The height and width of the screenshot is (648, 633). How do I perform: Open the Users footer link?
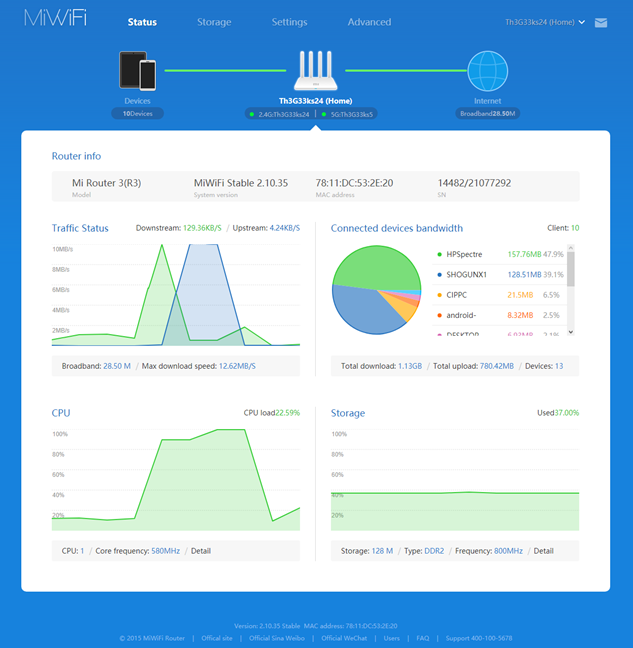tap(392, 638)
